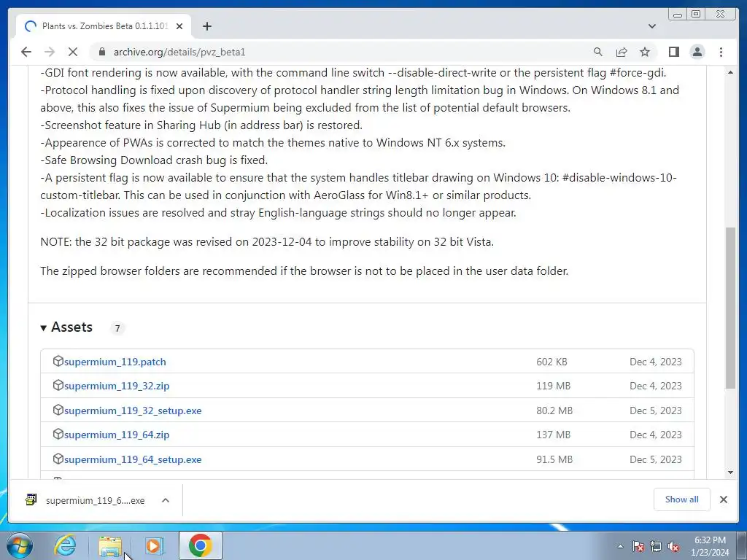Show hidden tray icons
The image size is (747, 560).
point(620,546)
